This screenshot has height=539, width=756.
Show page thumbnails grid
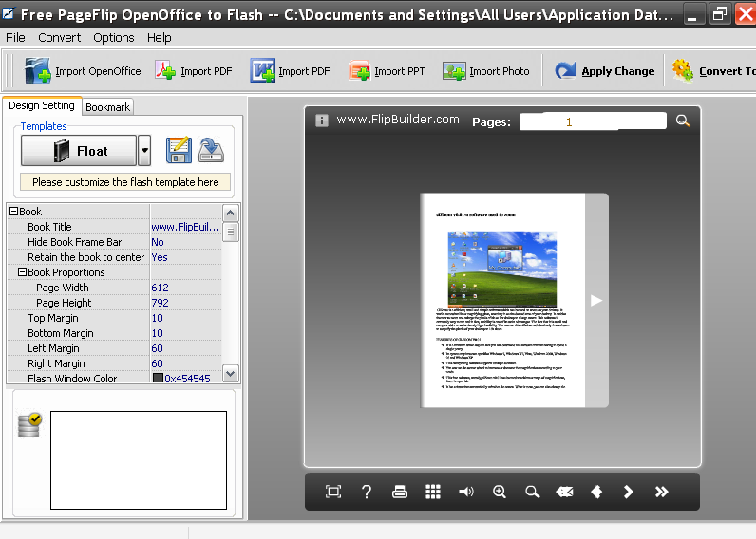point(433,492)
